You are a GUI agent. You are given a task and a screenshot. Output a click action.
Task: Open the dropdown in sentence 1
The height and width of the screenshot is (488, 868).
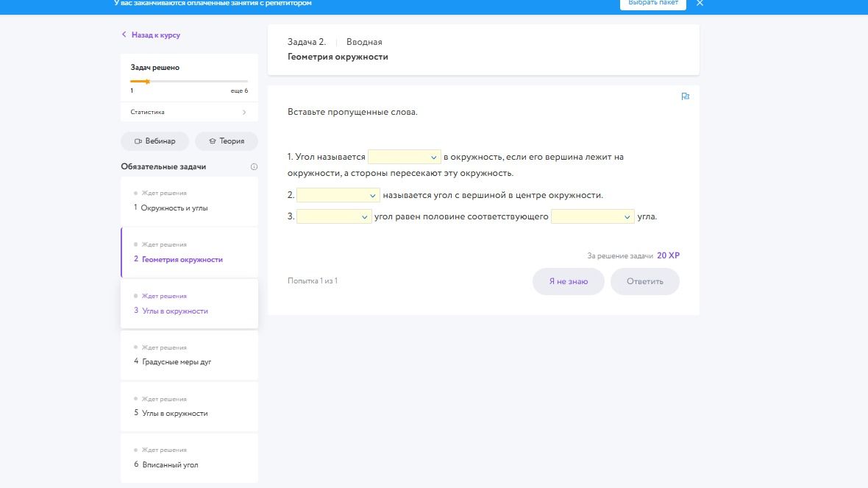click(x=404, y=157)
